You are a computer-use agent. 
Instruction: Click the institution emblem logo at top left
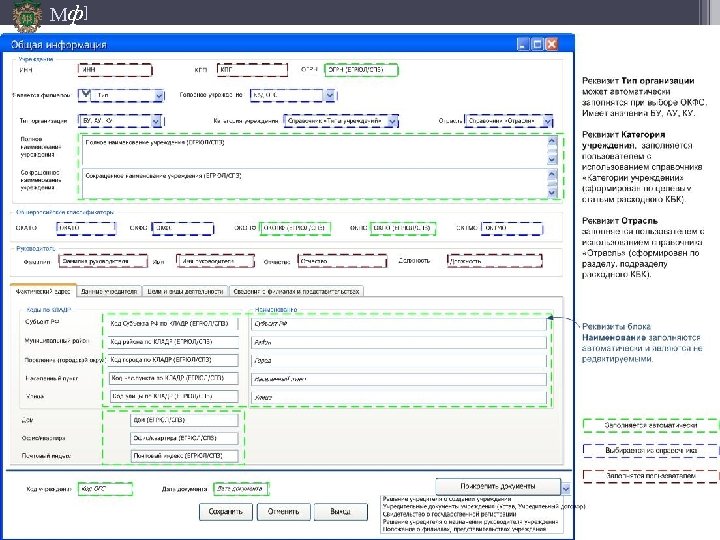pyautogui.click(x=26, y=17)
